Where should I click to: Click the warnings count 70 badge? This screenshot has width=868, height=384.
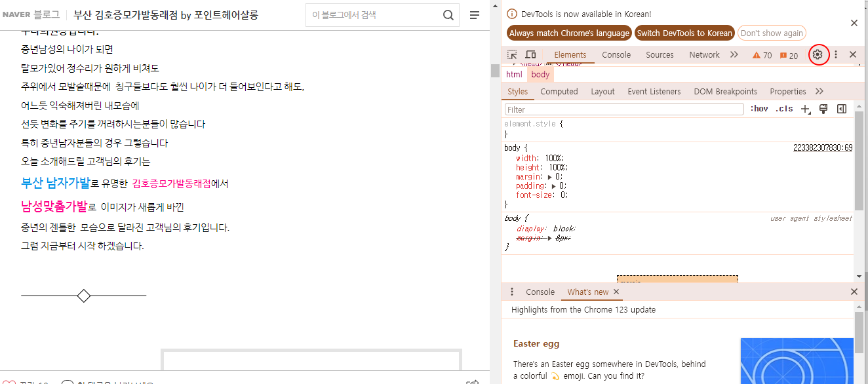click(x=762, y=56)
